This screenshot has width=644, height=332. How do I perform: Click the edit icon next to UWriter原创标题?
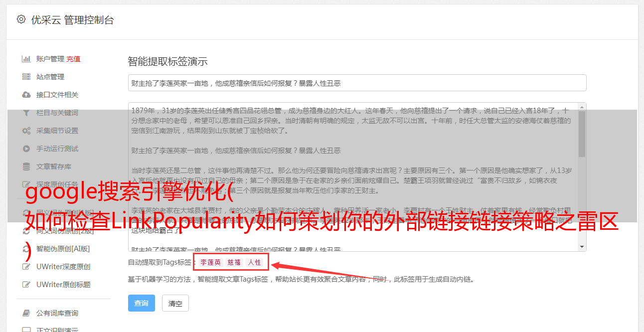point(26,285)
